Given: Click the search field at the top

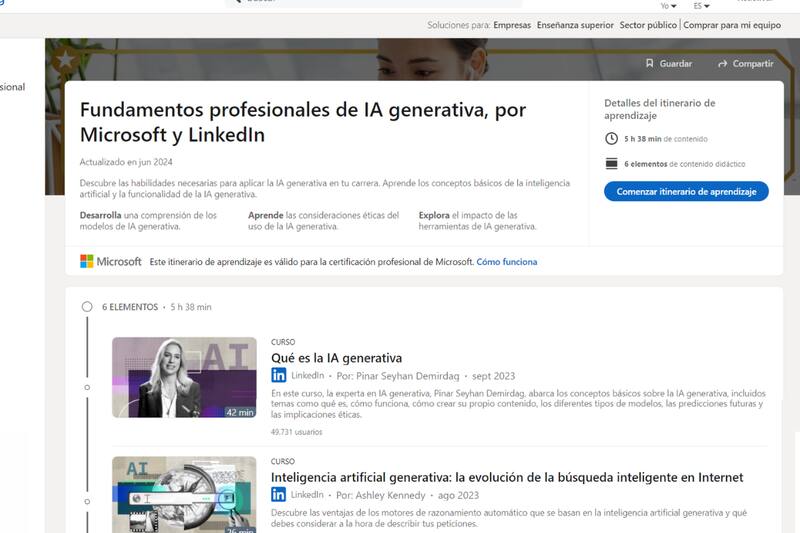Looking at the screenshot, I should (x=375, y=3).
